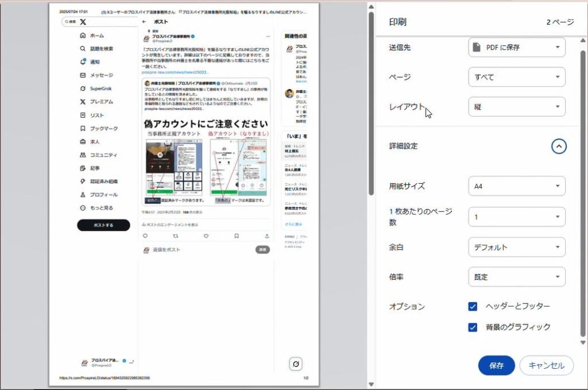The width and height of the screenshot is (588, 390).
Task: Click the bookmark icon under the post
Action: point(237,236)
